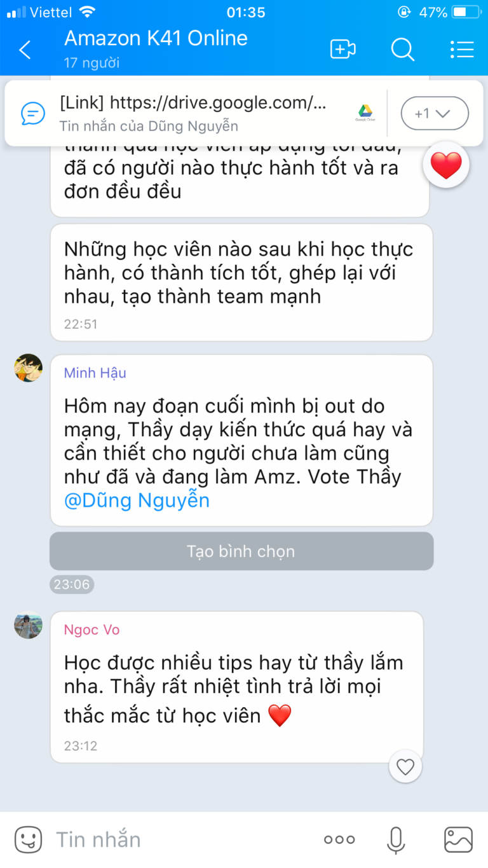Open the emoji sticker picker
Image resolution: width=488 pixels, height=868 pixels.
pyautogui.click(x=28, y=839)
